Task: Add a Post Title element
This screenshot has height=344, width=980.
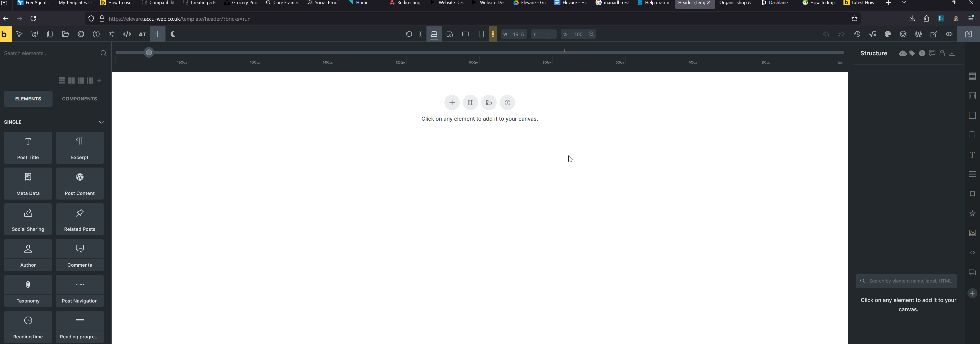Action: [x=28, y=148]
